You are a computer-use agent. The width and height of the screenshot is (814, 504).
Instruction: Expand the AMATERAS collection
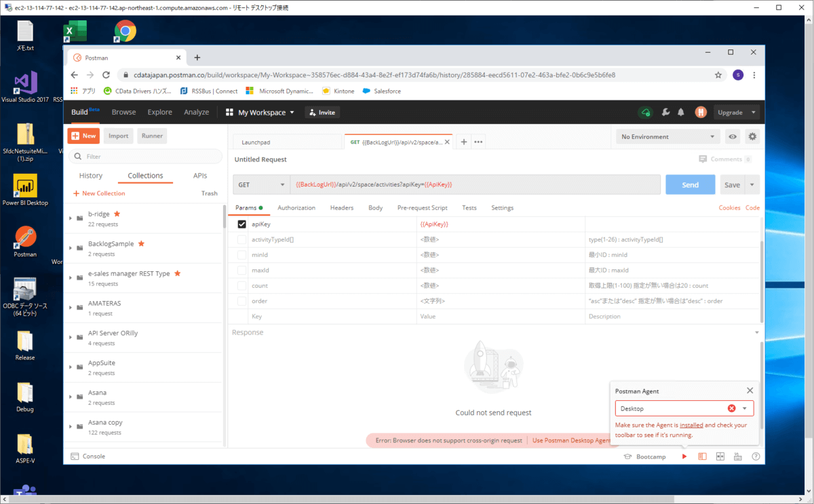(x=71, y=308)
